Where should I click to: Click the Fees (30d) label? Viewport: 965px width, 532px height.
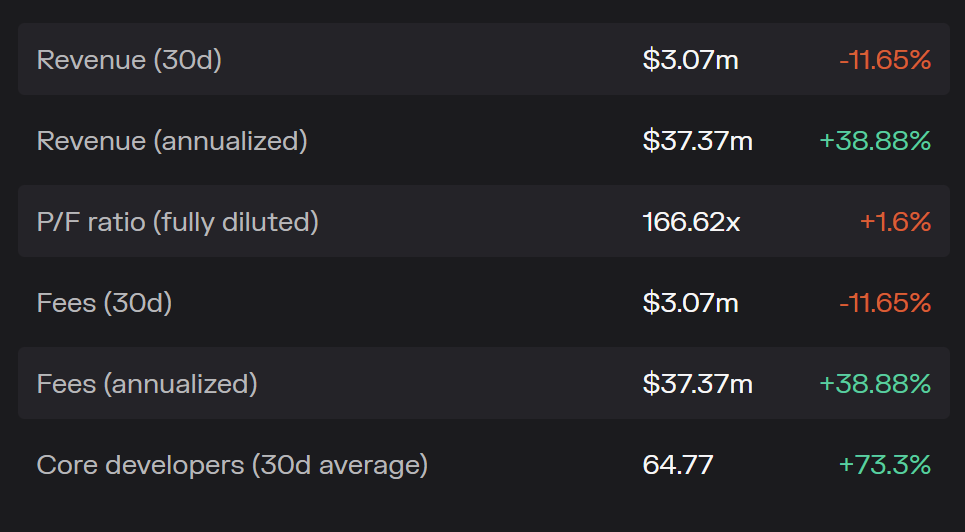pyautogui.click(x=104, y=303)
